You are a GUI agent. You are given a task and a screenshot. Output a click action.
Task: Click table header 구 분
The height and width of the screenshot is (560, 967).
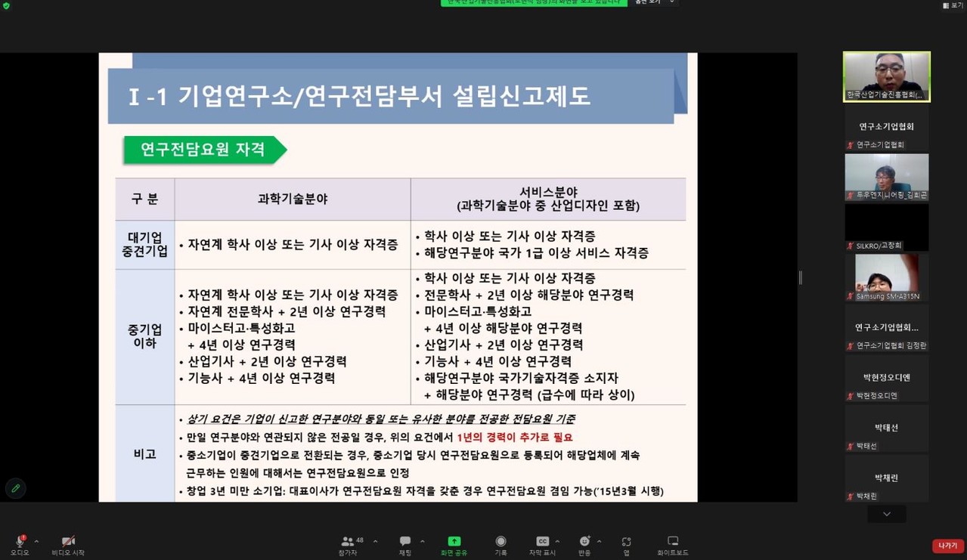(144, 200)
